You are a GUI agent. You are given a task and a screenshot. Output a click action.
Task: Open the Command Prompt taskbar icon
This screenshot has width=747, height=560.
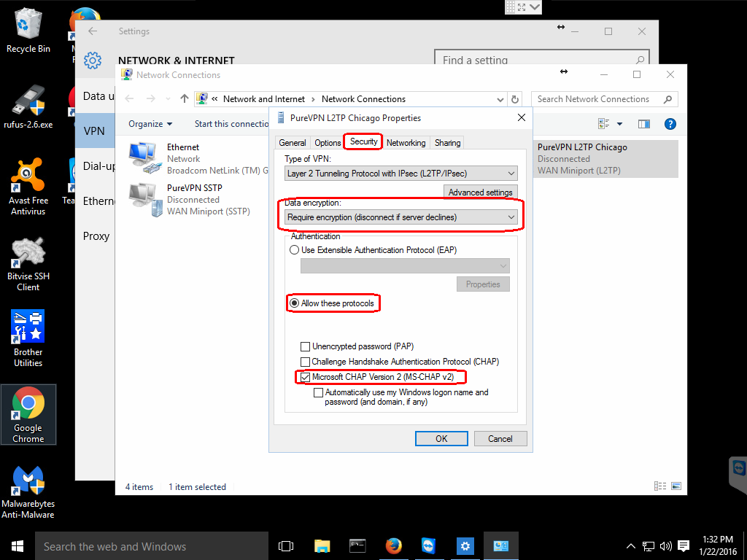click(x=357, y=545)
